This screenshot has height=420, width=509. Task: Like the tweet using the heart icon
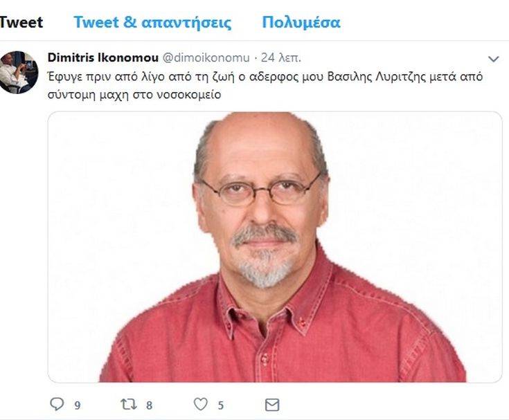pyautogui.click(x=201, y=404)
